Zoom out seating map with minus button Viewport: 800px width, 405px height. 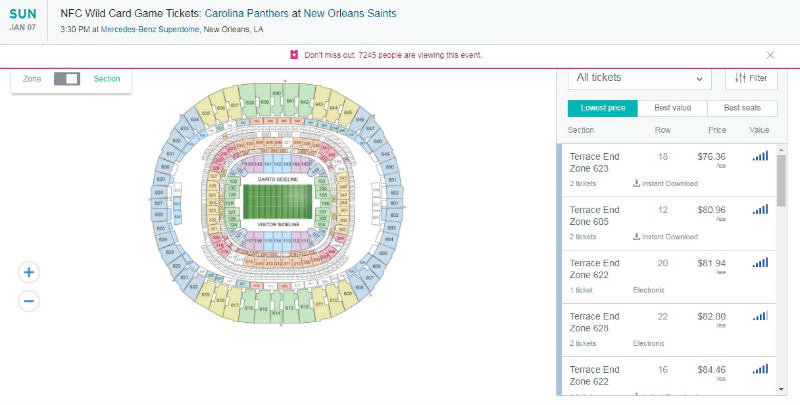click(29, 301)
